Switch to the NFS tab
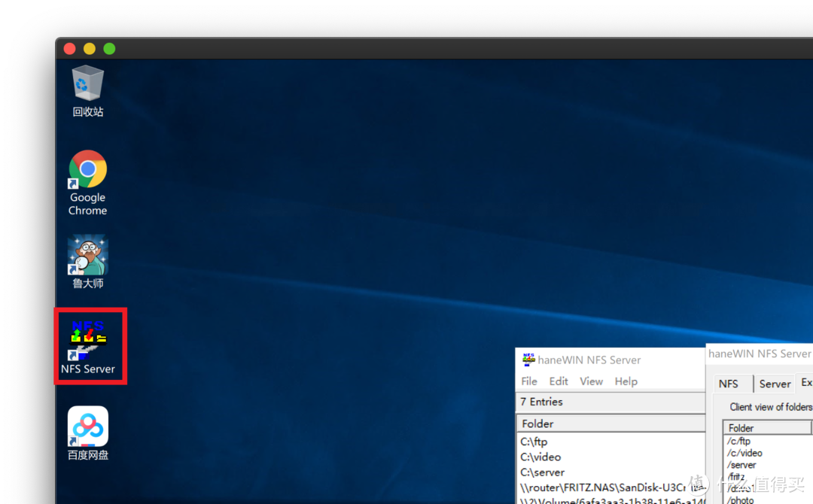Screen dimensions: 813x504 point(729,384)
